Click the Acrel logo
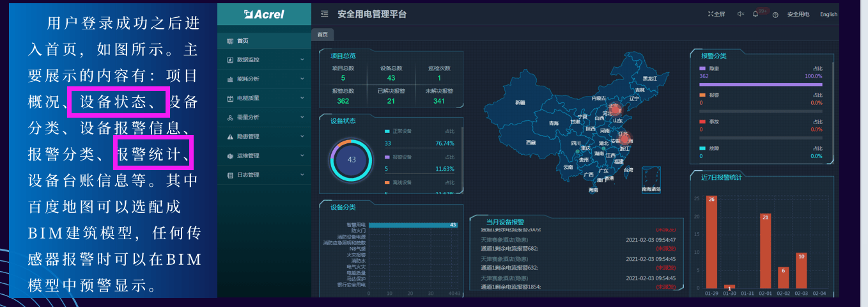The height and width of the screenshot is (307, 868). (264, 14)
